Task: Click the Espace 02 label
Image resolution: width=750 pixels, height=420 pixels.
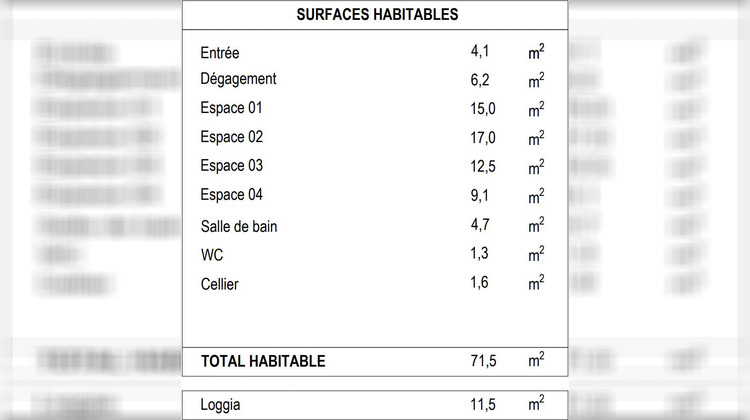Action: click(x=232, y=137)
